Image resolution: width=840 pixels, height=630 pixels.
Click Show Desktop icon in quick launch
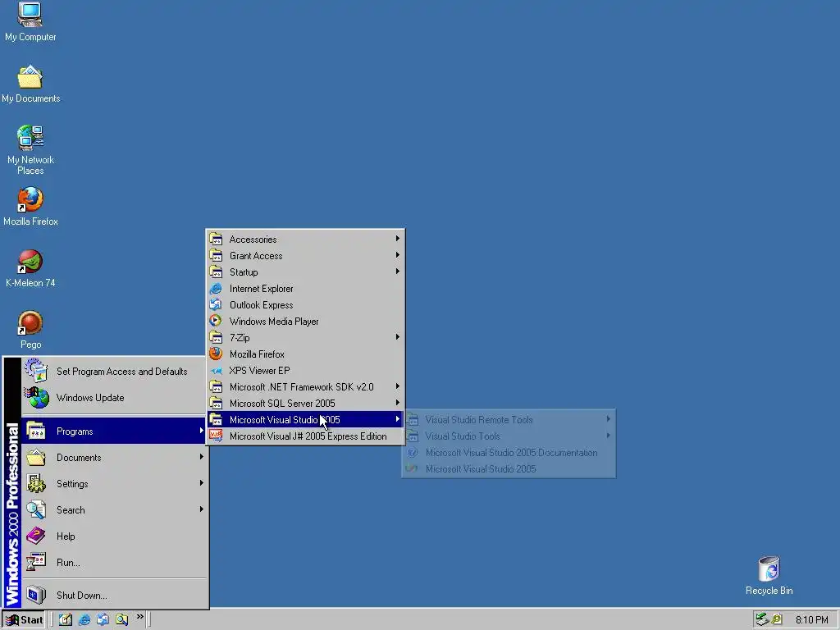(x=66, y=619)
